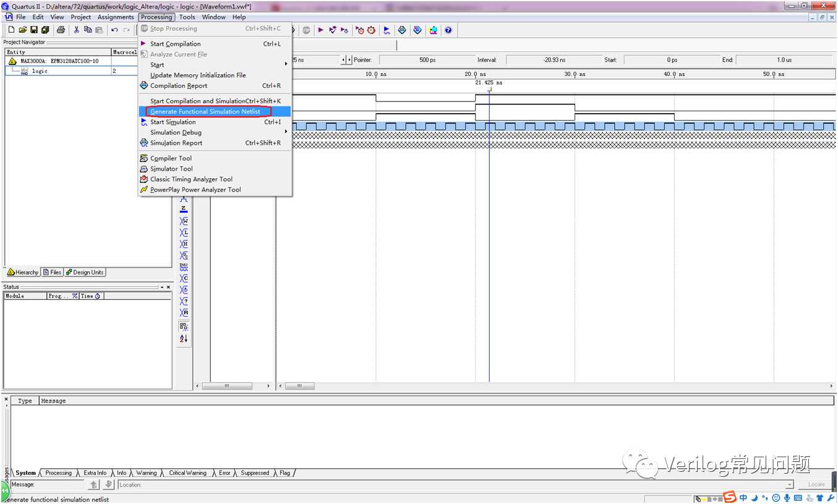Click the Sogou input method S icon
838x504 pixels.
pos(730,497)
